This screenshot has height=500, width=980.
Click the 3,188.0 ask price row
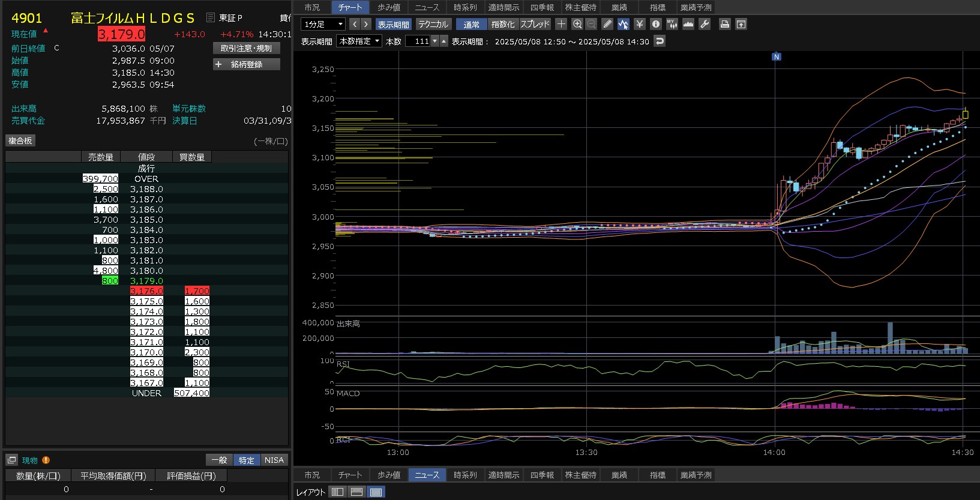coord(146,188)
